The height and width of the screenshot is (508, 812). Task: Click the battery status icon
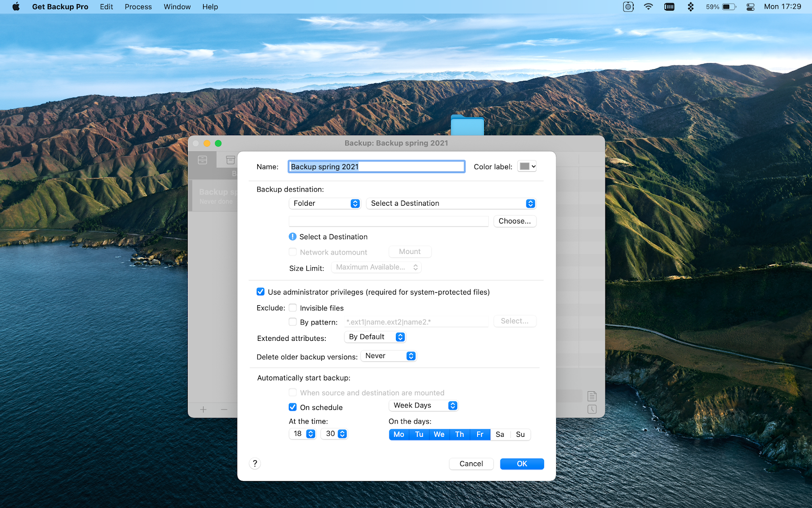coord(729,7)
